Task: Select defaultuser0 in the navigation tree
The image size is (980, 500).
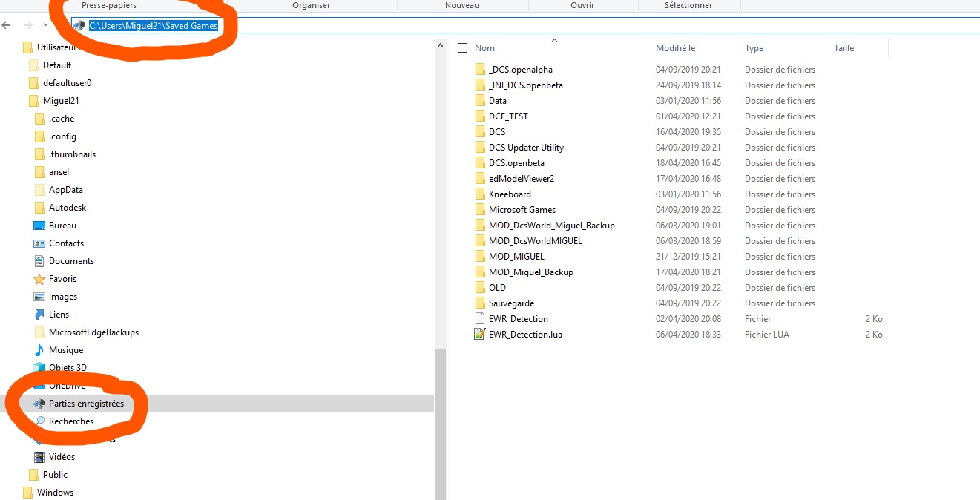Action: pyautogui.click(x=68, y=83)
